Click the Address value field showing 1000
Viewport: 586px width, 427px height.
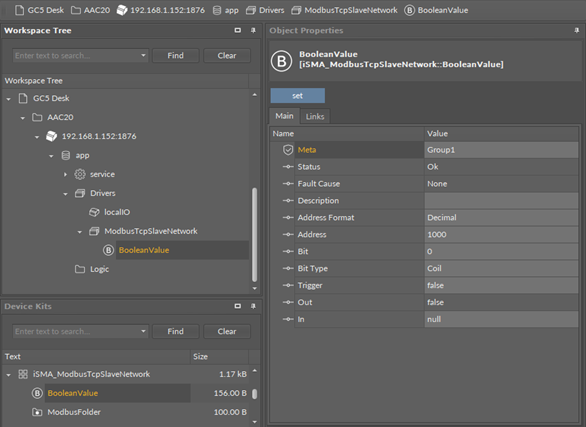(x=501, y=235)
